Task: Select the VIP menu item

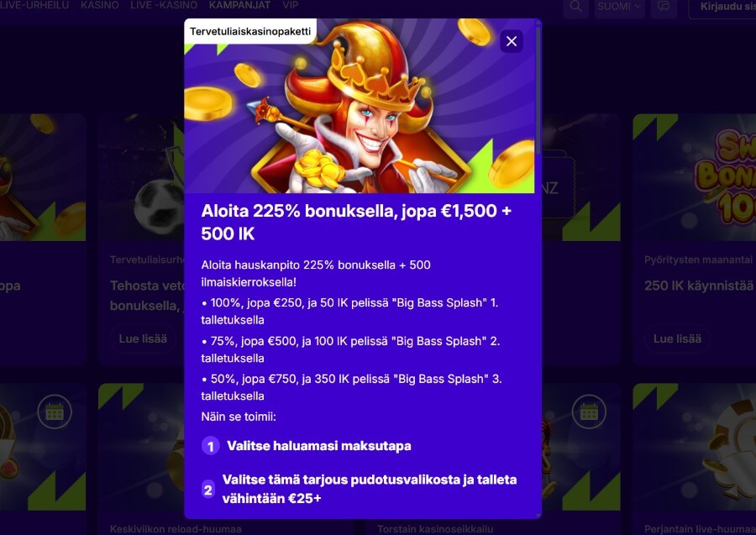Action: (291, 5)
